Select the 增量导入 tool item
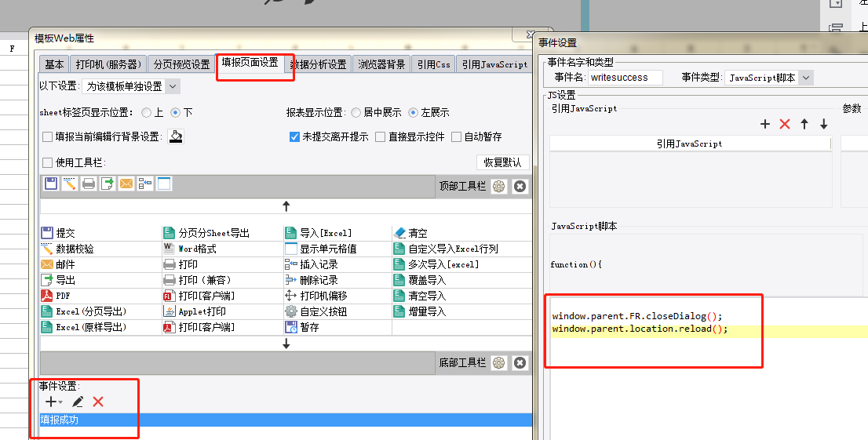Viewport: 868px width, 440px height. tap(420, 311)
